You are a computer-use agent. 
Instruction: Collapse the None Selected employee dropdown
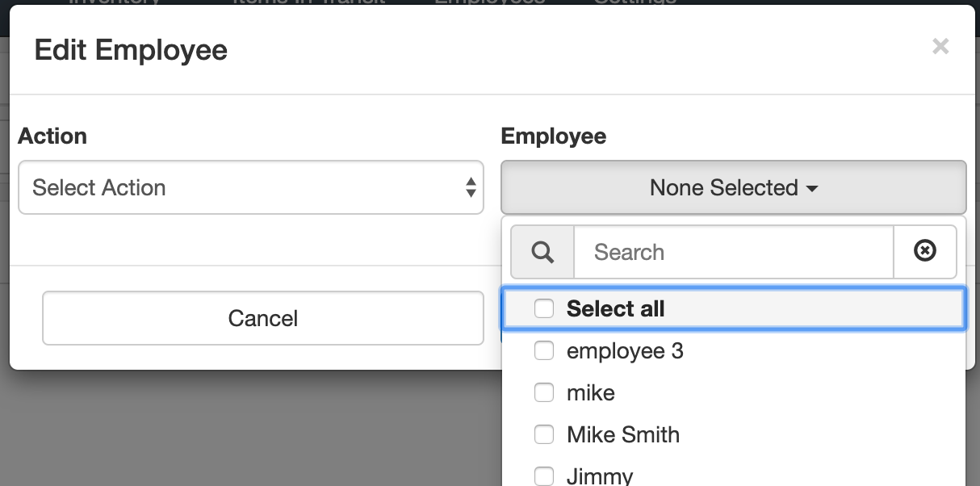tap(733, 187)
